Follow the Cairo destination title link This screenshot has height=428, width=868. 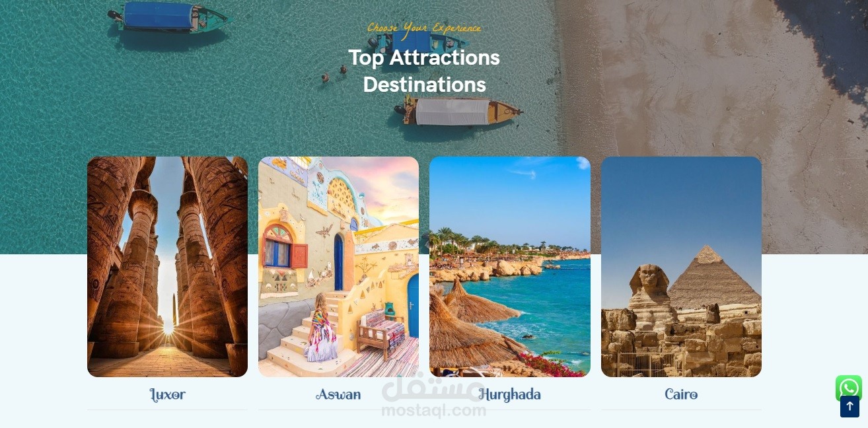681,395
